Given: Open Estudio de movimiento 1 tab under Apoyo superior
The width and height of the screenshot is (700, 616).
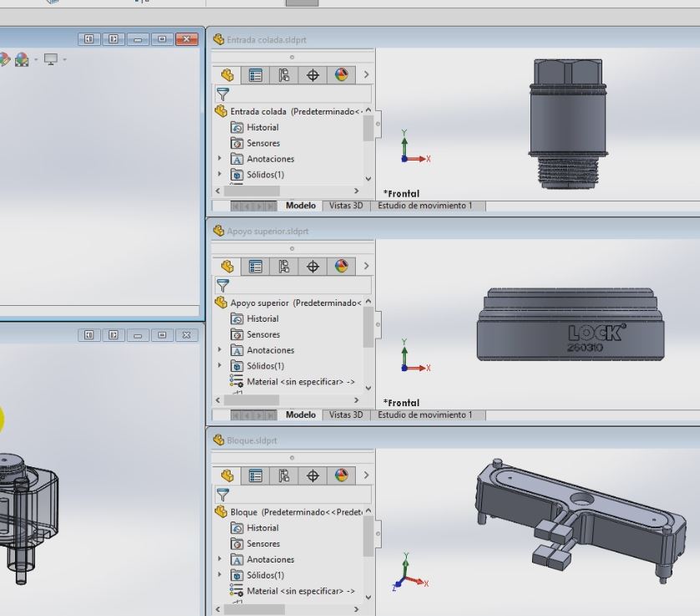Looking at the screenshot, I should coord(424,415).
